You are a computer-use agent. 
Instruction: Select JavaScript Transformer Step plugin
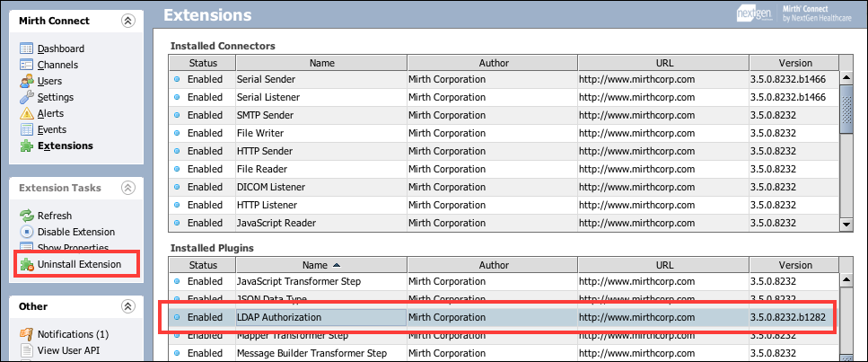coord(504,282)
